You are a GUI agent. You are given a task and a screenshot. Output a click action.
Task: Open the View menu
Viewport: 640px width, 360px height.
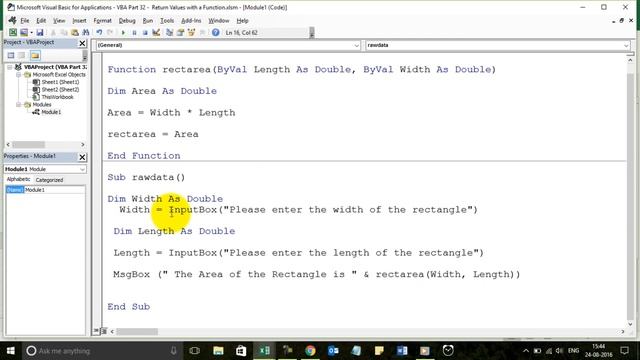[x=59, y=20]
